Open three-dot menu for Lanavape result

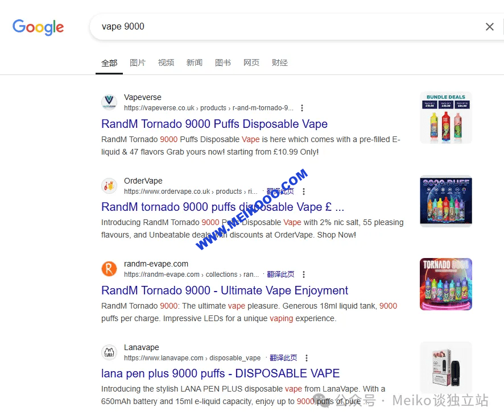point(307,358)
